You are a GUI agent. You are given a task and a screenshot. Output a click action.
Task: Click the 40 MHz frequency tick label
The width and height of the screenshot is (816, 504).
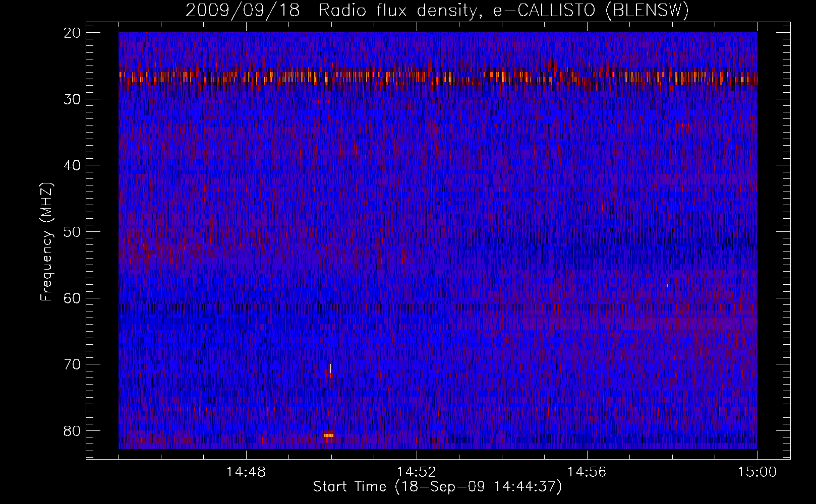73,165
